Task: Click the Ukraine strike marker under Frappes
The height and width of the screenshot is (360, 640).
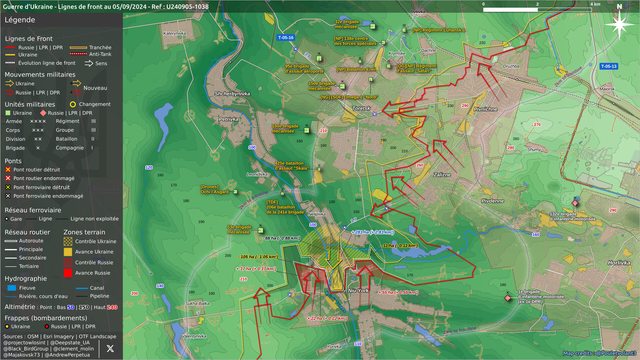Action: pos(7,327)
